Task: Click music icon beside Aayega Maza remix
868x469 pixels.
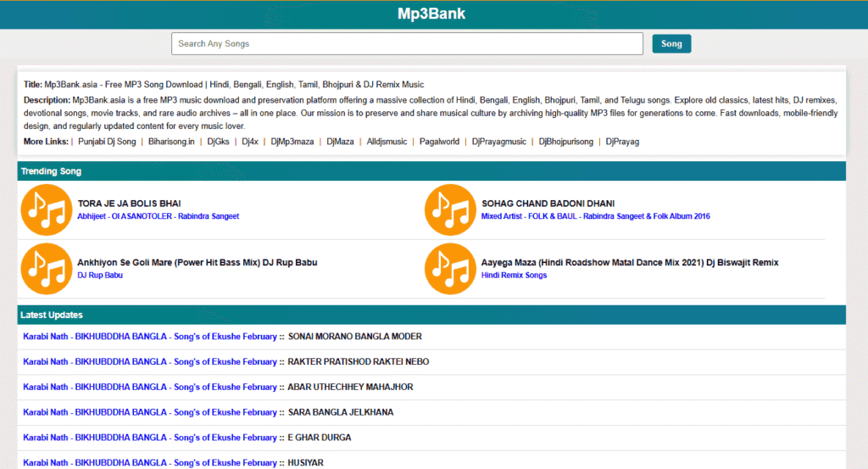Action: click(450, 269)
